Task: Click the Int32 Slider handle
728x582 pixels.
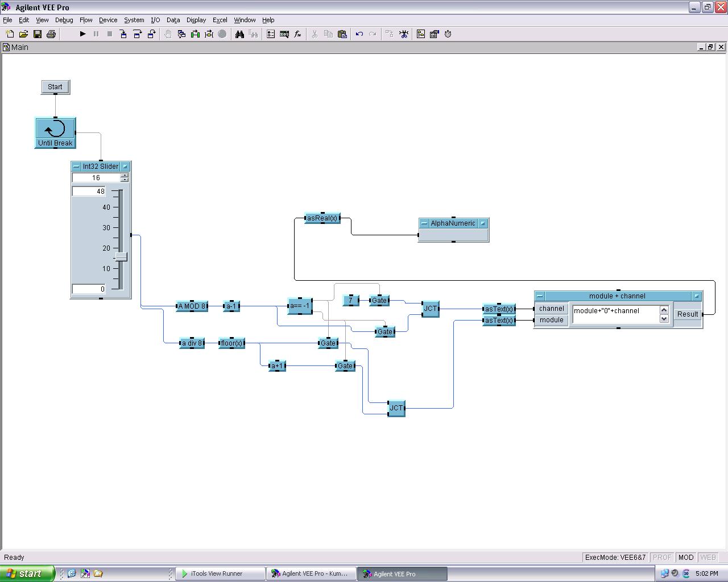Action: (x=121, y=257)
